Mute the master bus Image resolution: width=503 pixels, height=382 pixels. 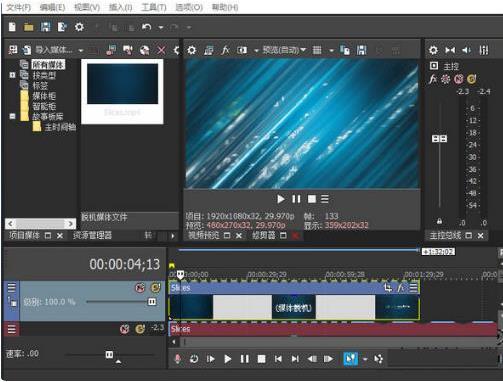tap(459, 79)
